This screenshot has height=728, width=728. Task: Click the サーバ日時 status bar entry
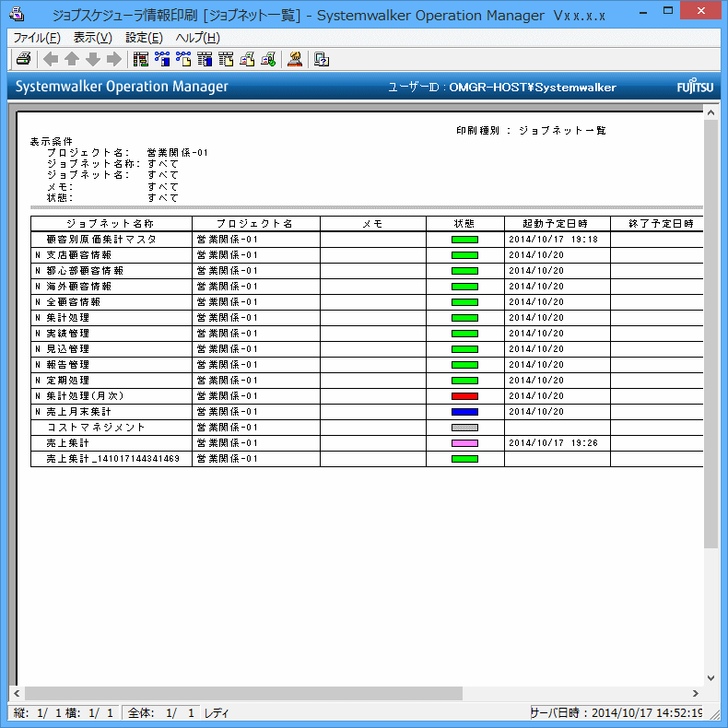click(x=616, y=712)
